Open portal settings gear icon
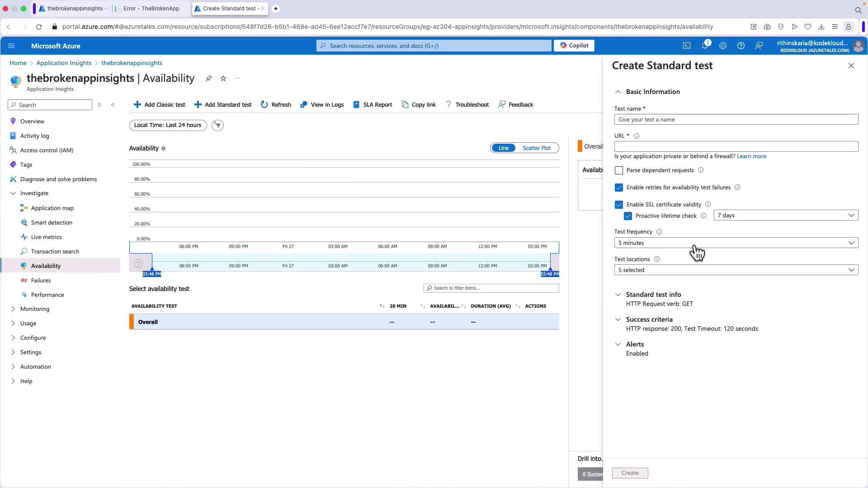 [x=722, y=46]
